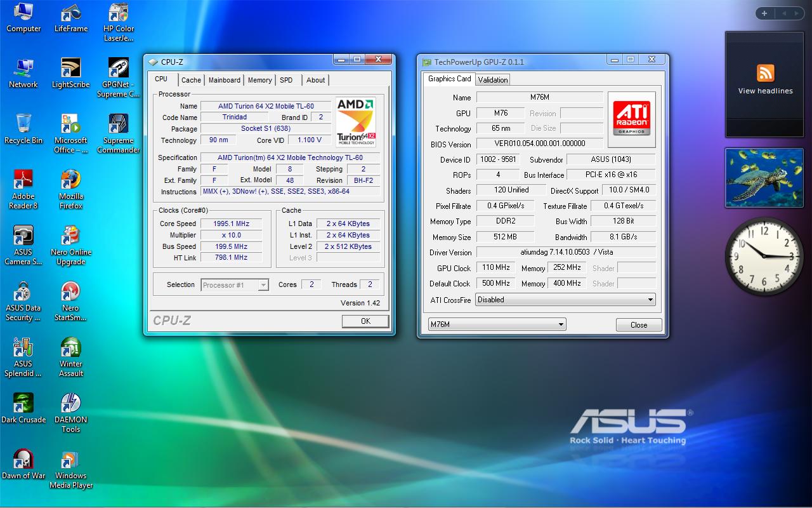The image size is (812, 508).
Task: Click the RSS View headlines gadget
Action: pyautogui.click(x=765, y=80)
